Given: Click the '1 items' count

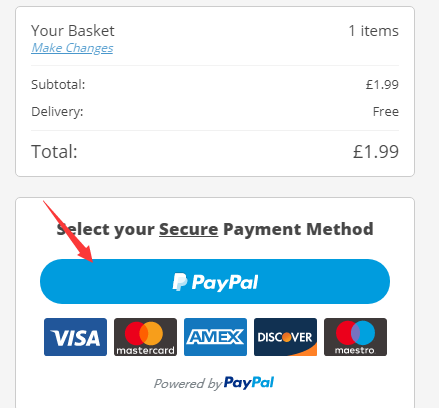Looking at the screenshot, I should pyautogui.click(x=373, y=31).
